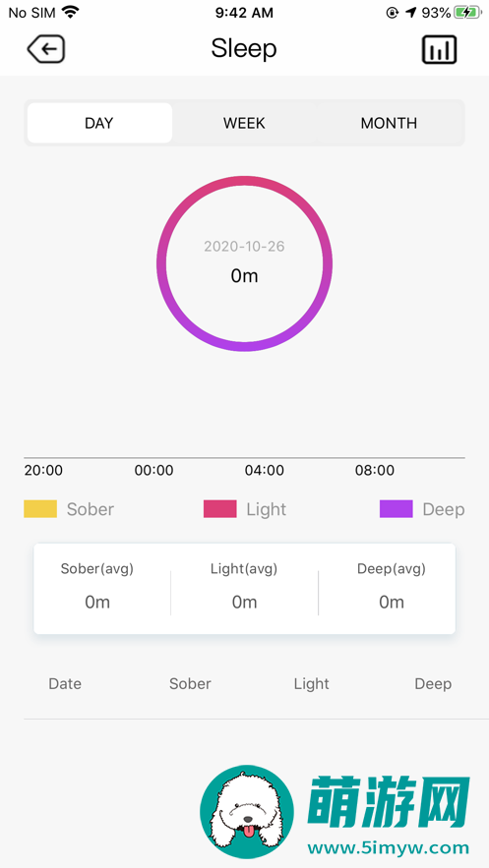
Task: Switch to the MONTH tab
Action: (389, 123)
